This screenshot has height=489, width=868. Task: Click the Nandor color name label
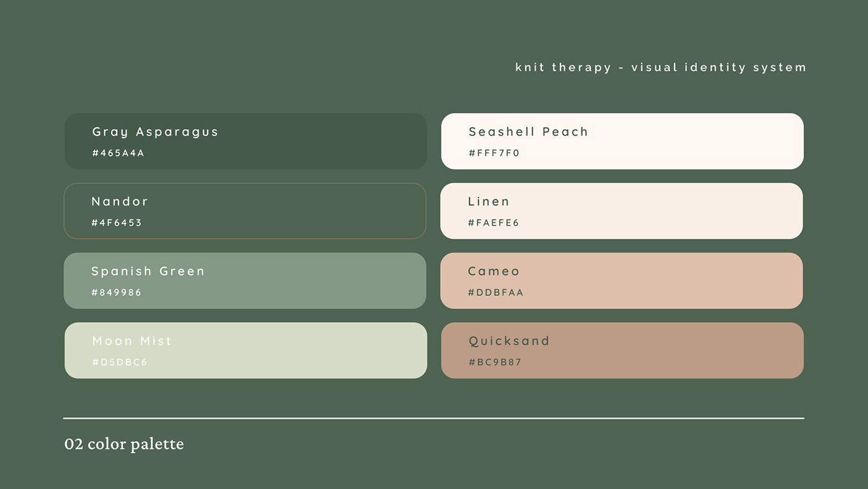click(x=120, y=202)
